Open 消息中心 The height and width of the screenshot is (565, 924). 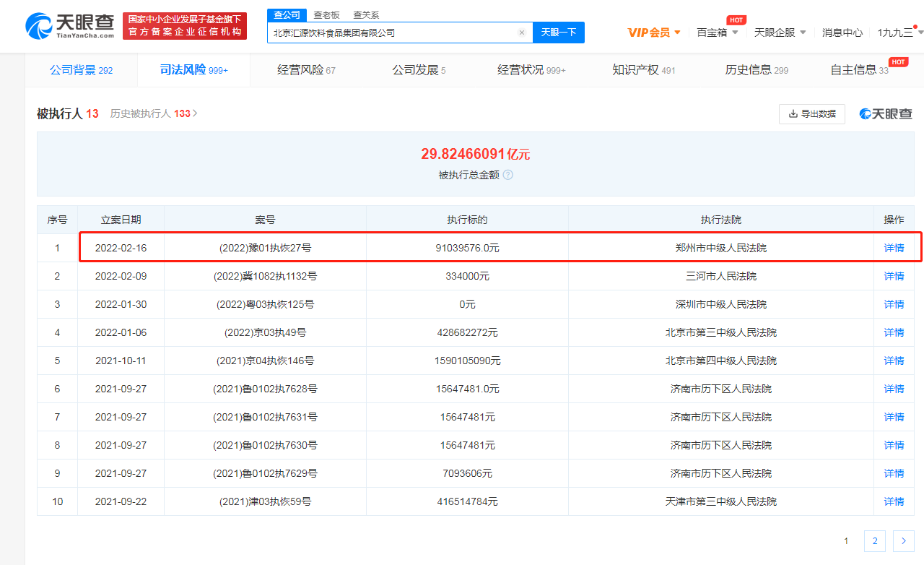click(842, 33)
